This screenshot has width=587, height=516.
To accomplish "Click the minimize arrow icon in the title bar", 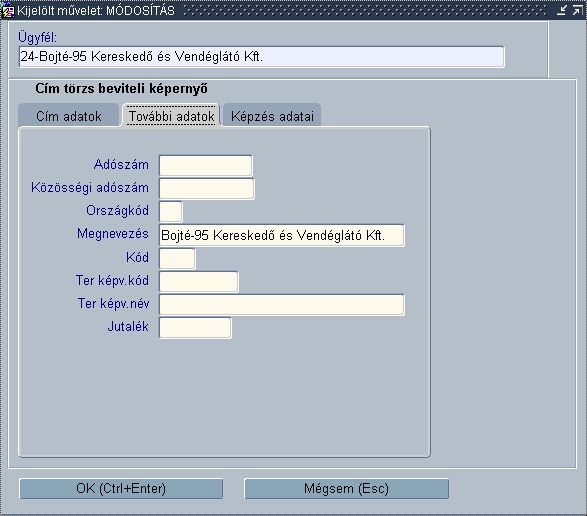I will 561,10.
